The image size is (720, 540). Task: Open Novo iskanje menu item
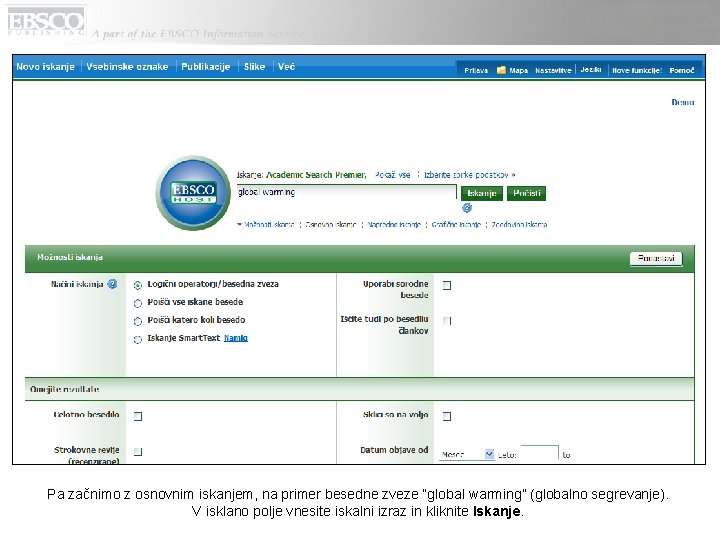tap(45, 67)
